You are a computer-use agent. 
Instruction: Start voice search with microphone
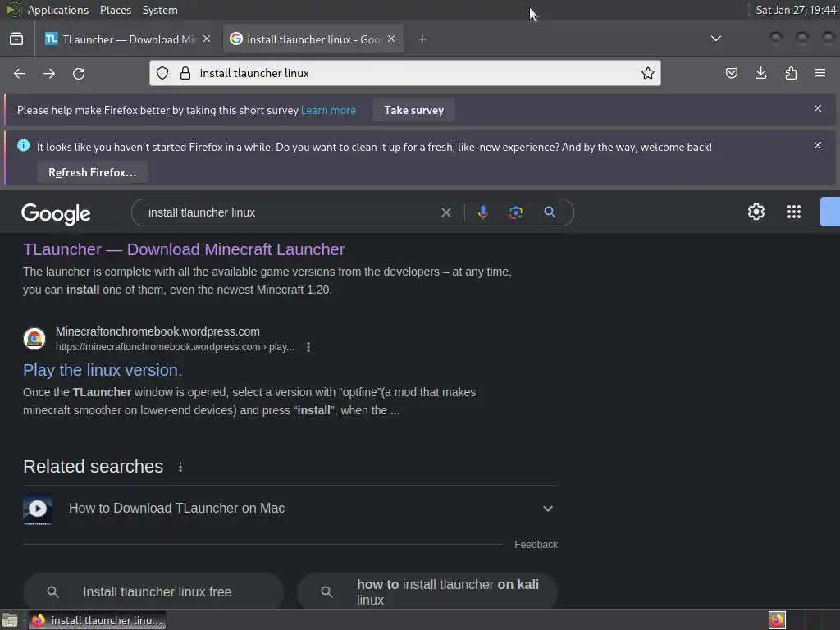[x=482, y=212]
